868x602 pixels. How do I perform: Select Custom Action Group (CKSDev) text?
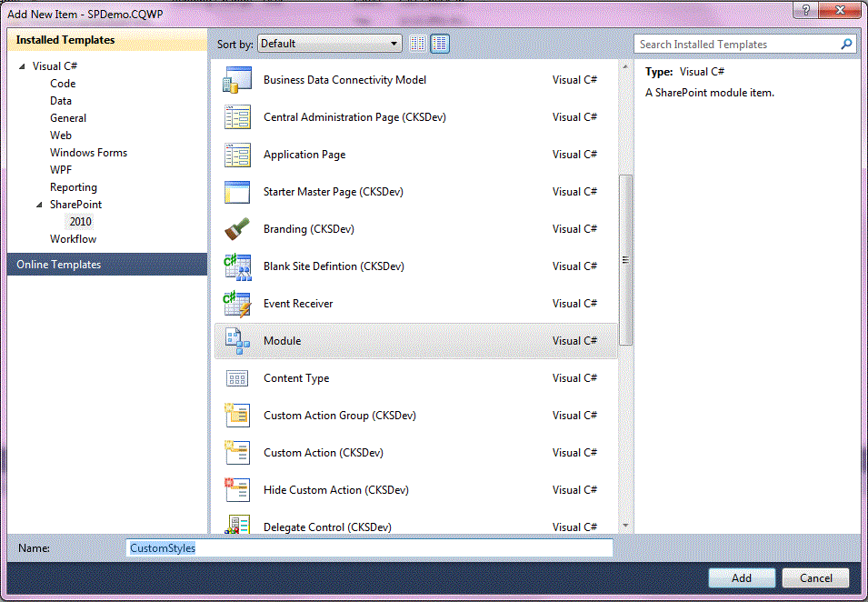tap(339, 416)
